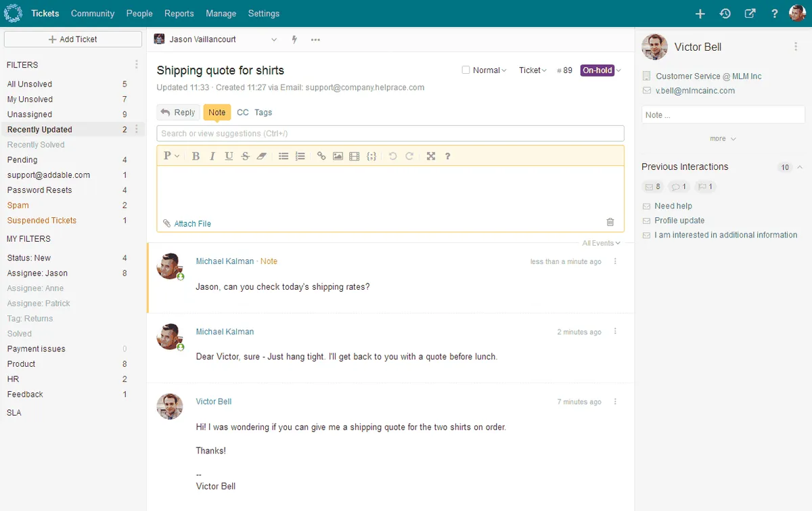Click the lightning bolt macro icon

point(294,39)
